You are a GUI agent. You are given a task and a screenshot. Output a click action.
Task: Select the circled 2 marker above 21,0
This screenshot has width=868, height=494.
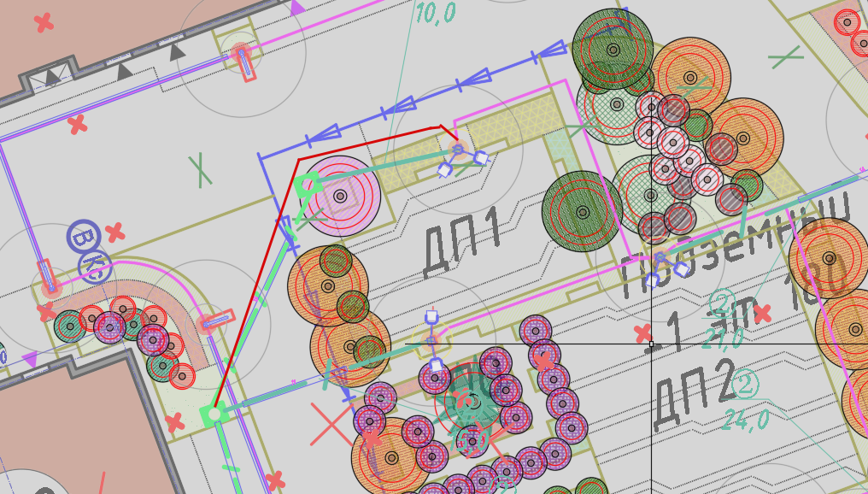click(x=721, y=303)
